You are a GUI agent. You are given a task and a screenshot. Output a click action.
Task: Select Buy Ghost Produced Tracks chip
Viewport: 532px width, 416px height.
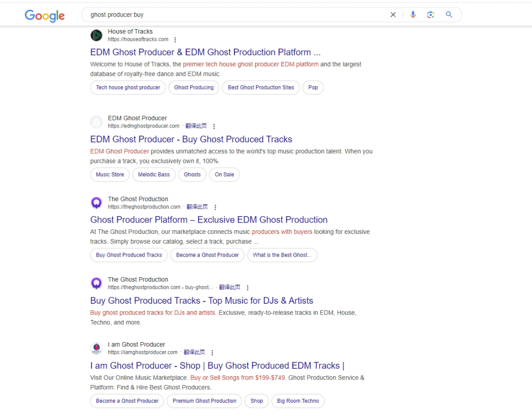click(x=129, y=255)
